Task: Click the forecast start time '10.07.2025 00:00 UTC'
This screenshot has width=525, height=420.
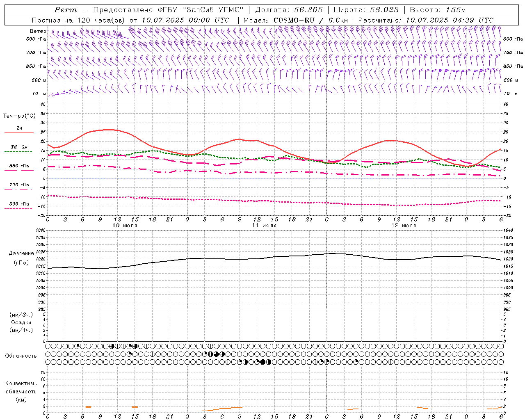Action: click(185, 20)
